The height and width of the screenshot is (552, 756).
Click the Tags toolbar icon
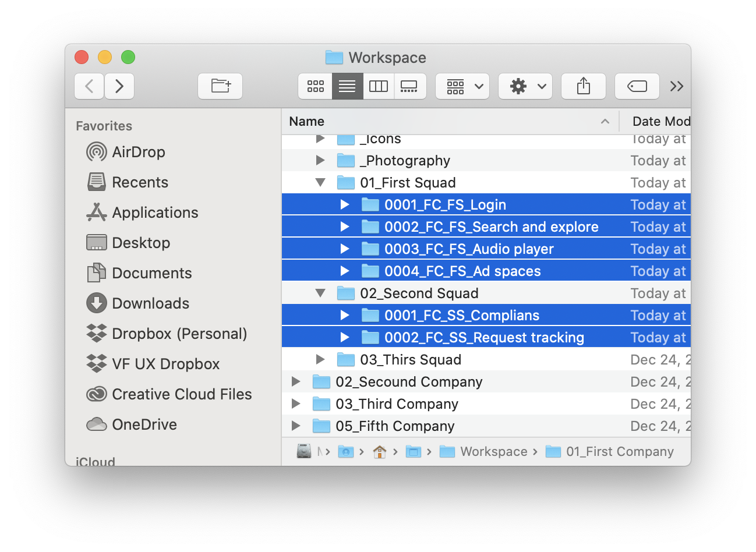point(637,86)
